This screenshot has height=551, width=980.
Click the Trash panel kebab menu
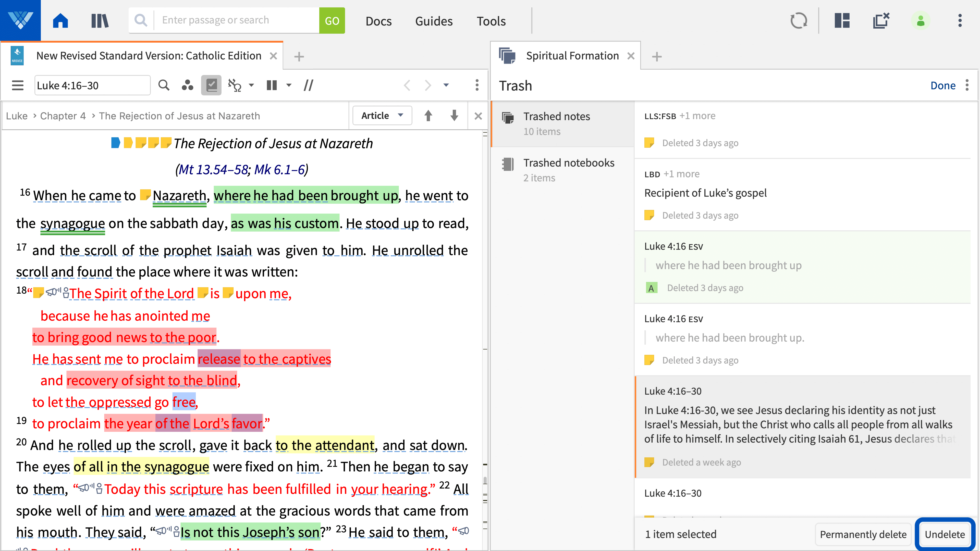tap(967, 85)
